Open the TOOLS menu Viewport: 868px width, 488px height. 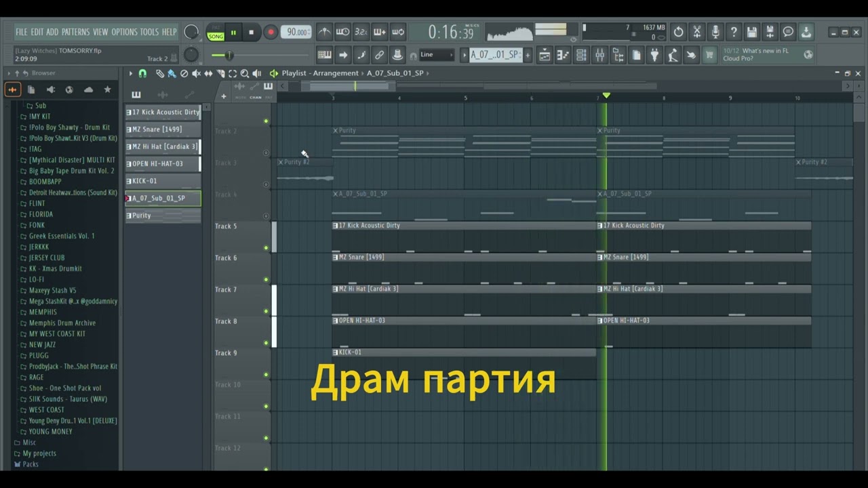click(x=149, y=32)
